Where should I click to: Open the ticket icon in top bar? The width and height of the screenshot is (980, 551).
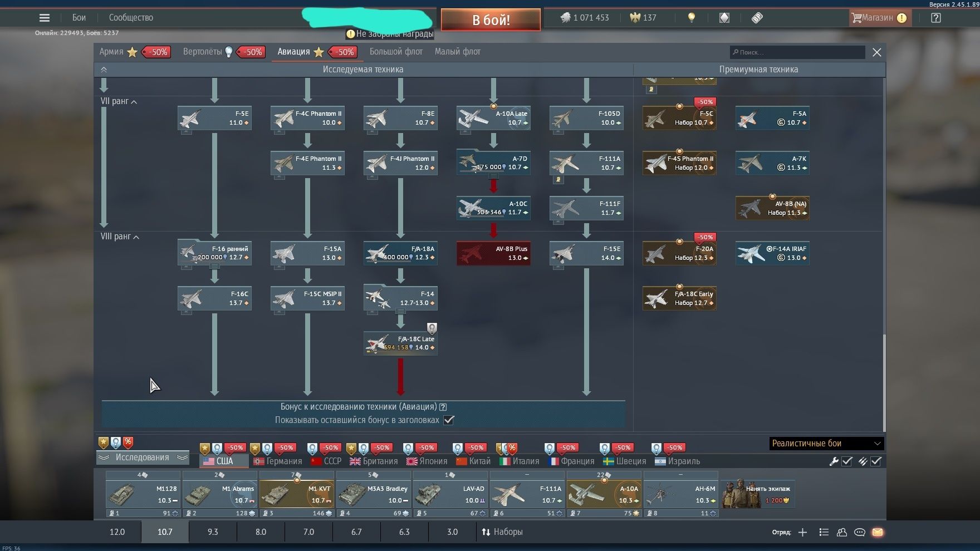(757, 18)
